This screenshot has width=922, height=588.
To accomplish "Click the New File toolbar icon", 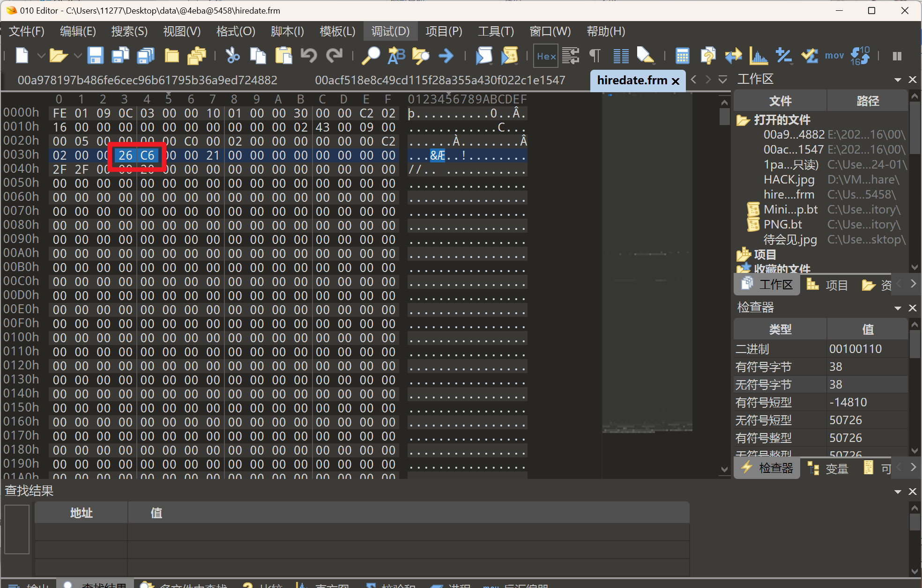I will point(22,56).
